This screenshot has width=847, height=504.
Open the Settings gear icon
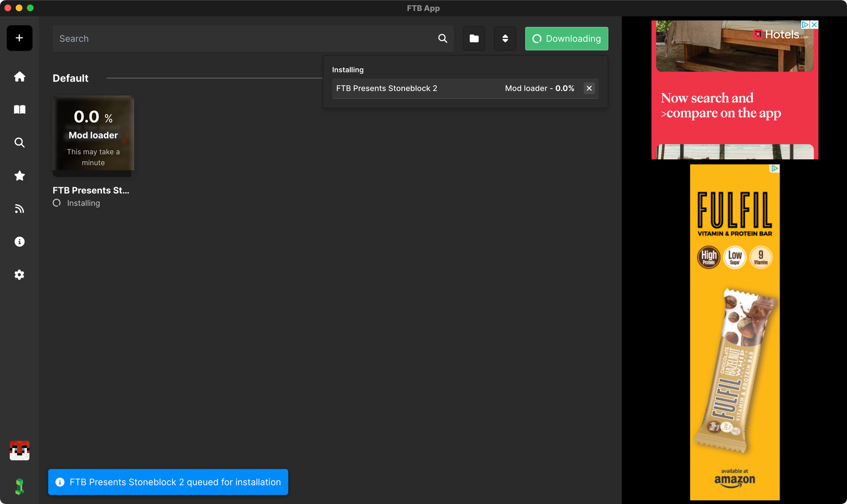(19, 275)
